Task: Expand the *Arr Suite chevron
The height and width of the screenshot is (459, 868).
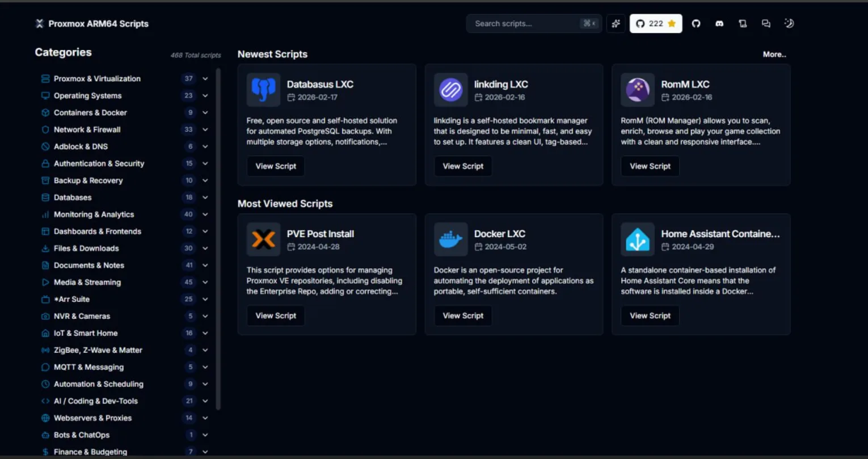Action: click(x=205, y=299)
